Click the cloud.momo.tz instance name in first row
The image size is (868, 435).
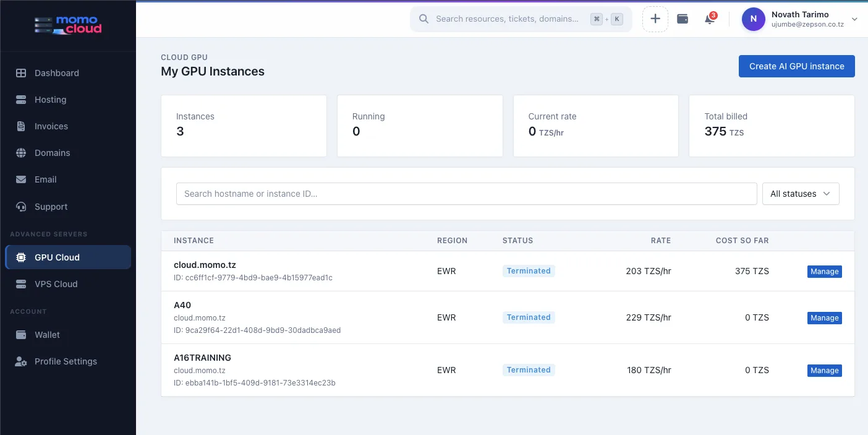pyautogui.click(x=205, y=265)
